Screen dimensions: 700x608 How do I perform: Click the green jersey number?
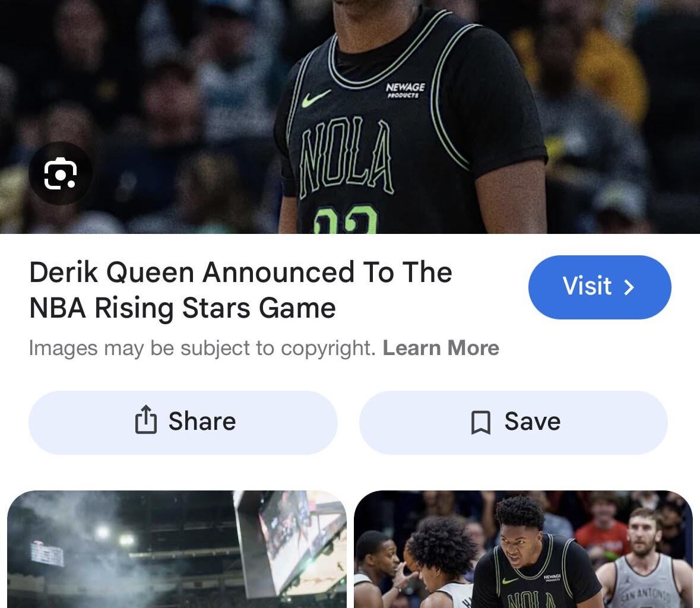pos(346,220)
